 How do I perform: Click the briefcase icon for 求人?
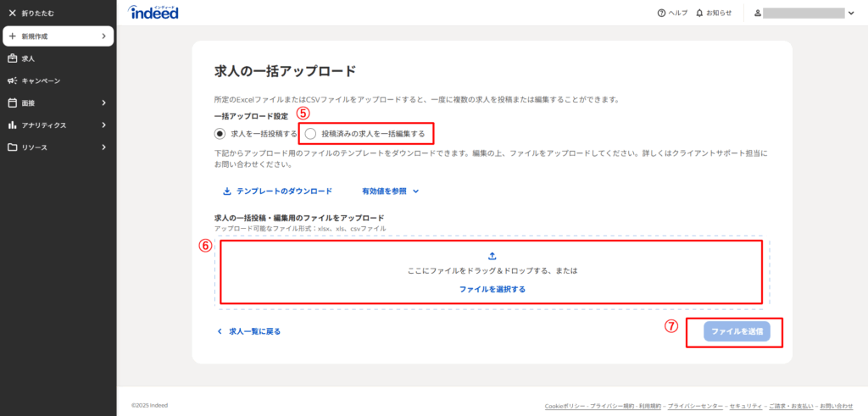(12, 58)
